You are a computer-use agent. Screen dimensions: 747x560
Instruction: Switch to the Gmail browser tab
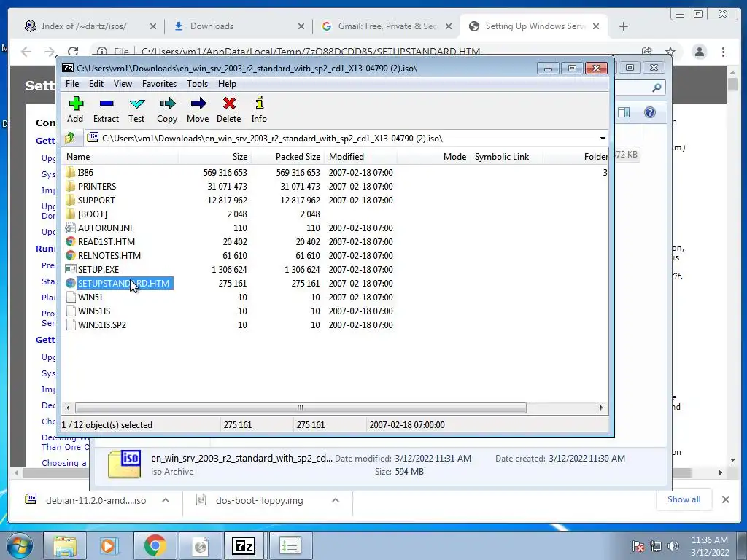pyautogui.click(x=388, y=26)
